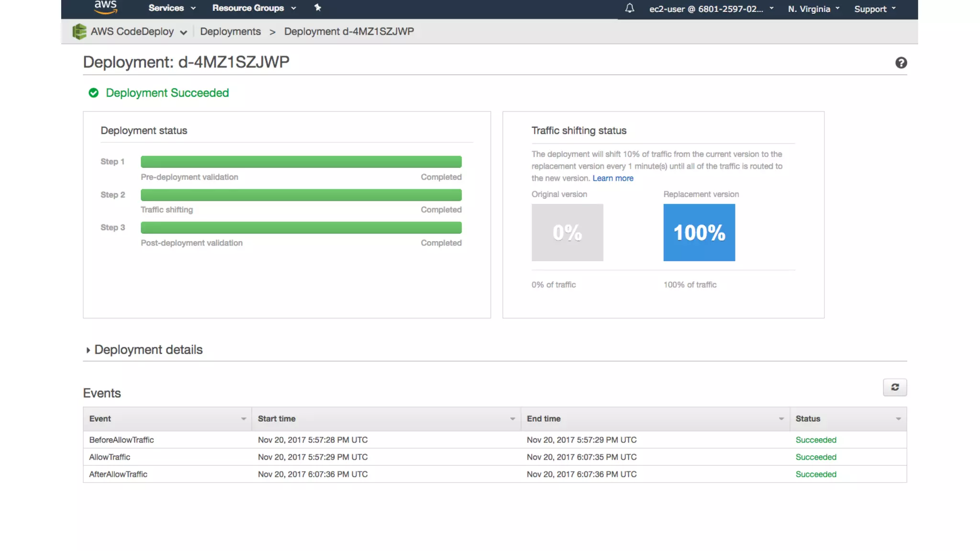Expand the Deployment details section
The image size is (980, 551).
[143, 350]
